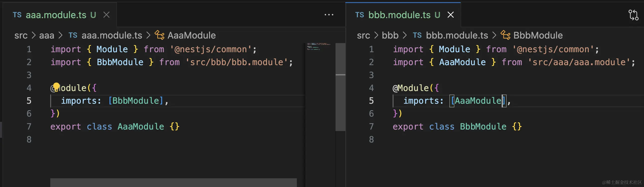The image size is (644, 187).
Task: Click 'BbbModule' in left editor import line
Action: pyautogui.click(x=120, y=62)
